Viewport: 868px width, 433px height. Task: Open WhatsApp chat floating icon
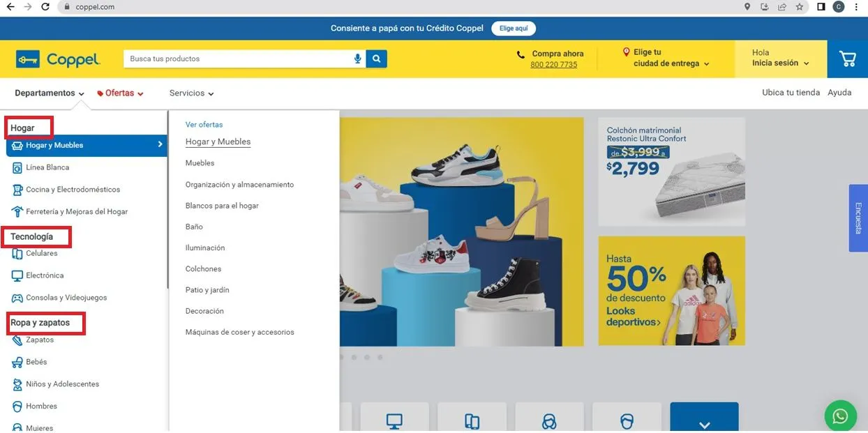click(x=840, y=416)
